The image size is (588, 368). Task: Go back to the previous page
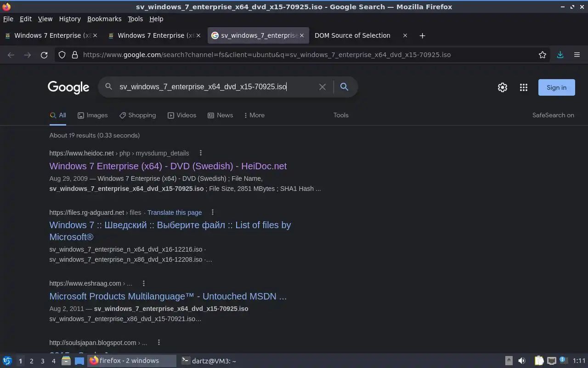(11, 55)
